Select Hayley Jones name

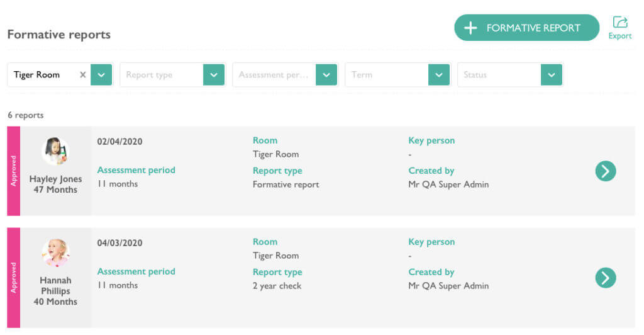click(x=55, y=179)
